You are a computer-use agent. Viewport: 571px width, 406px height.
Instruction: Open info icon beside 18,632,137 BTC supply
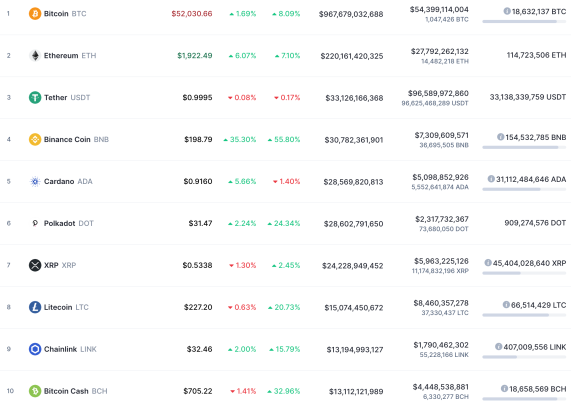[x=507, y=11]
